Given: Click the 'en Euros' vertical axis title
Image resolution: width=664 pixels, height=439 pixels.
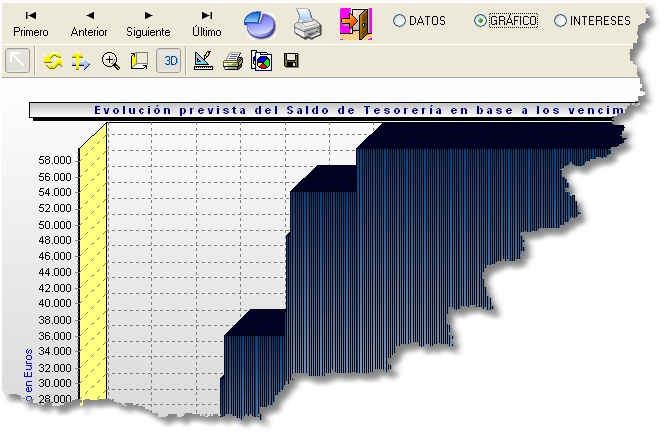Looking at the screenshot, I should click(x=28, y=375).
